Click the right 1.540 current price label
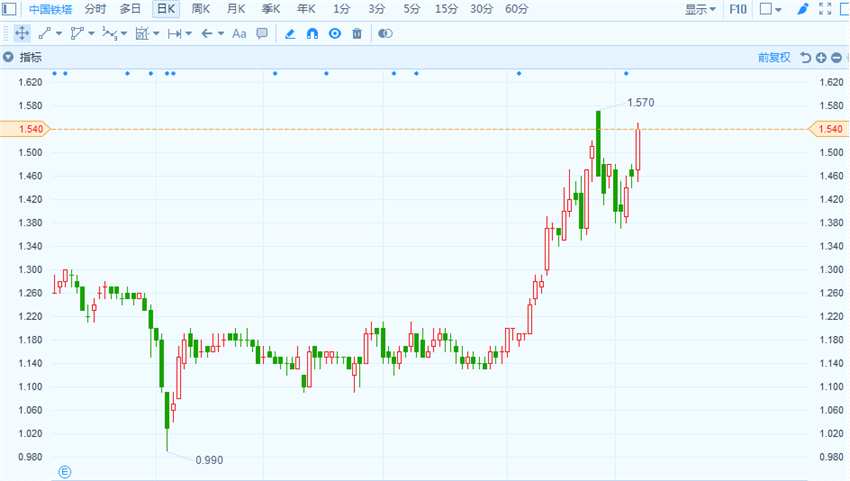This screenshot has width=850, height=481. pos(828,129)
